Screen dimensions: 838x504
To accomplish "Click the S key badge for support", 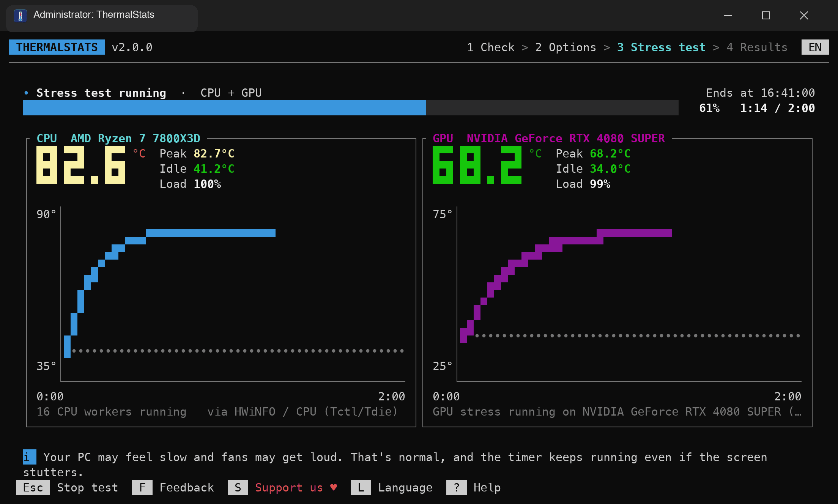I will pos(238,487).
